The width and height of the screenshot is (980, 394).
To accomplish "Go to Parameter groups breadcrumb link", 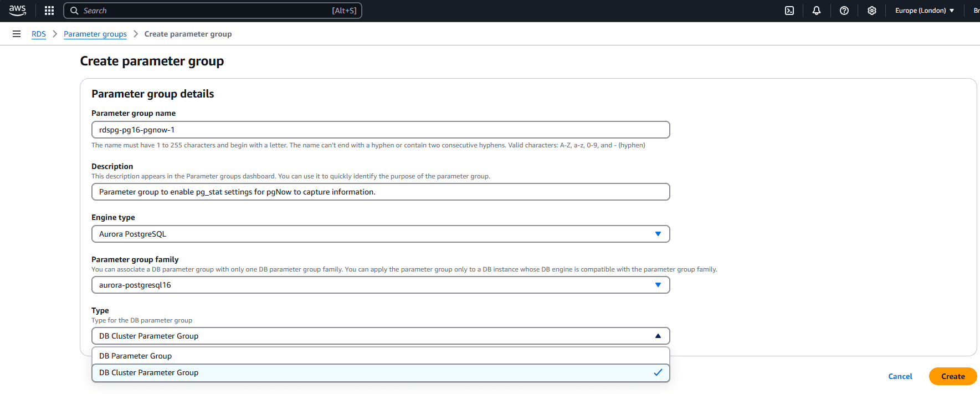I will [95, 34].
